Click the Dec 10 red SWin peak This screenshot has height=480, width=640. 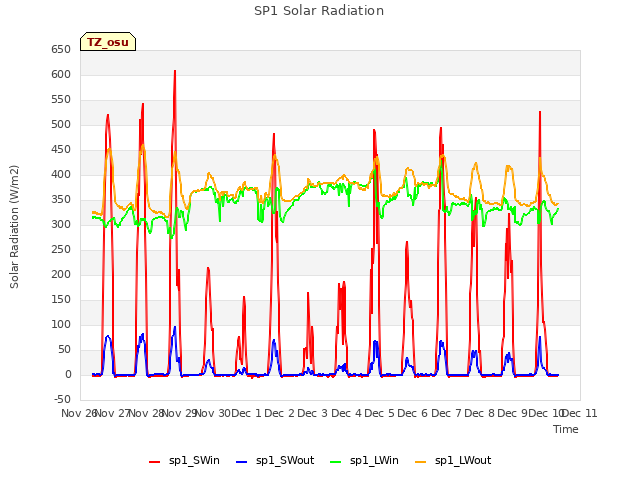(x=540, y=112)
